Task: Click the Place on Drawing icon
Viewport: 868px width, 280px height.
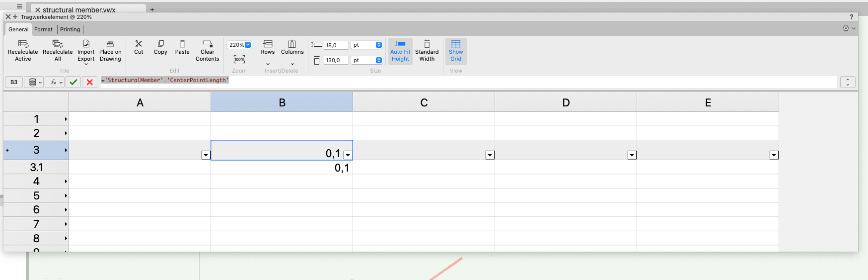Action: point(110,44)
